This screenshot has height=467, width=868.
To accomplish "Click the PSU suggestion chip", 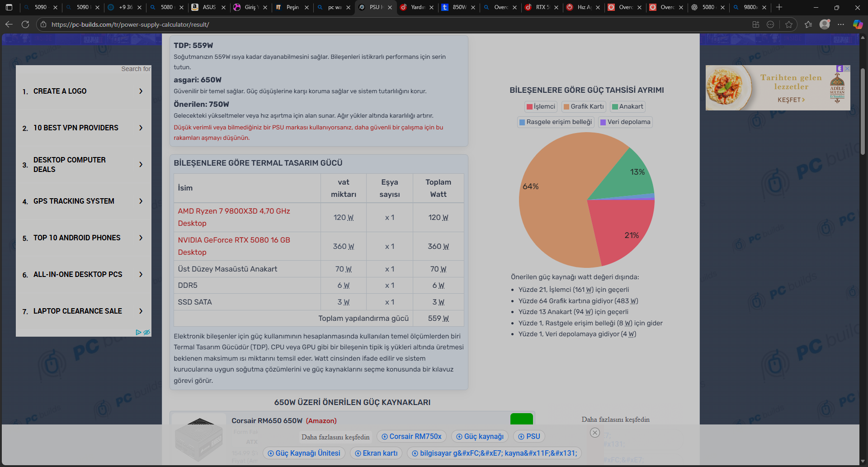I will coord(529,436).
